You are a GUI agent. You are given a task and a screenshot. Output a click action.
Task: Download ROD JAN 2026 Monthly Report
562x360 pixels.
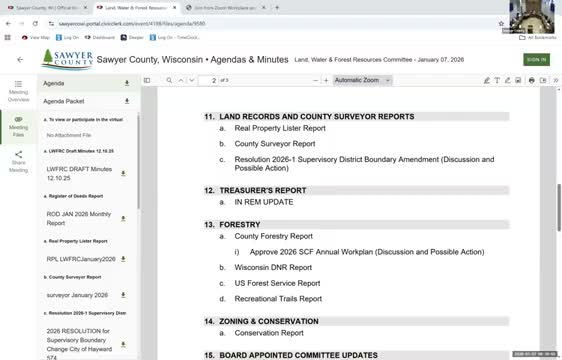tap(123, 218)
